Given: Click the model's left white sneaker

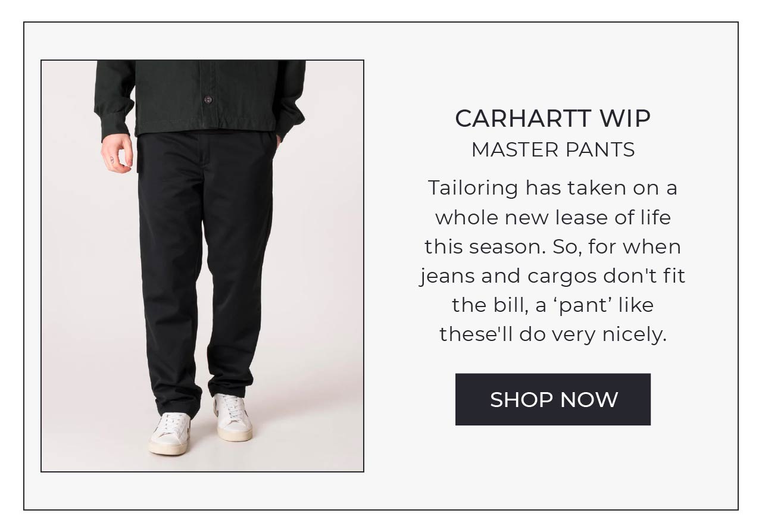Looking at the screenshot, I should (x=233, y=417).
